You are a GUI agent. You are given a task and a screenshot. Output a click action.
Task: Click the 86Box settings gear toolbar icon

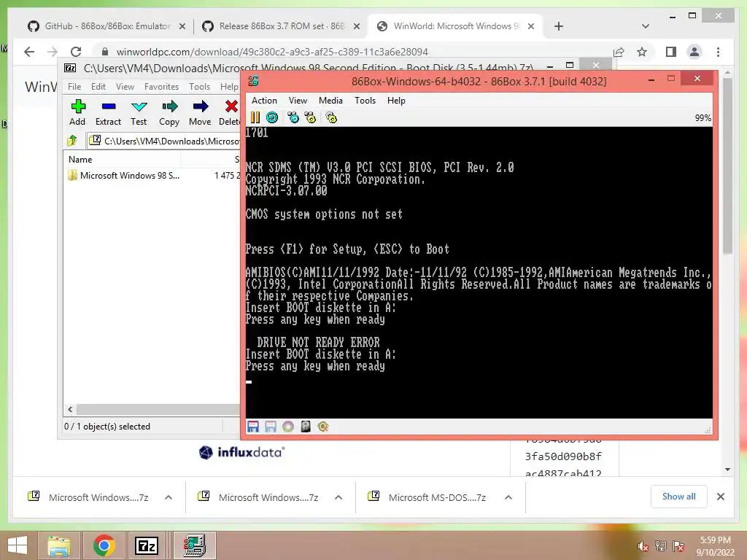[x=331, y=117]
